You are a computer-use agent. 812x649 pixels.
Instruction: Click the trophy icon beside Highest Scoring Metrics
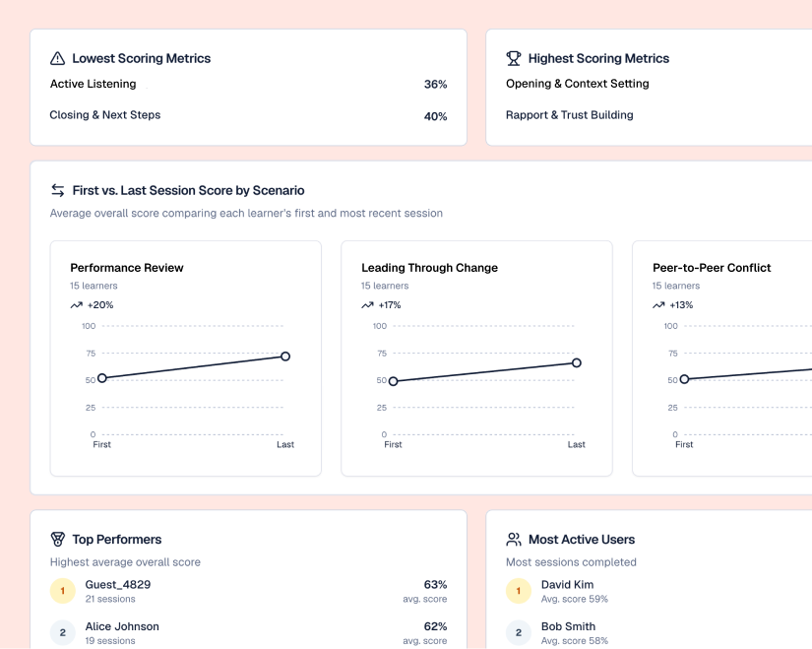tap(513, 58)
